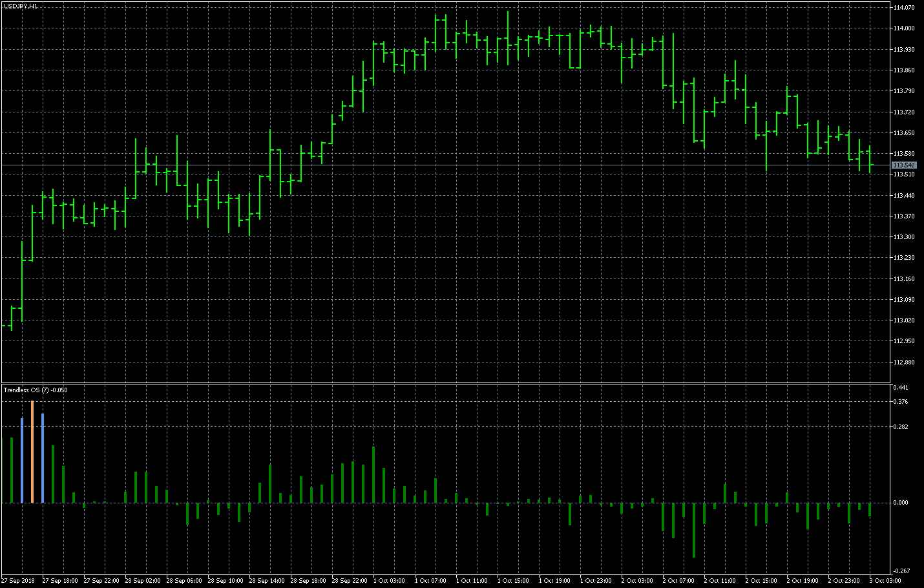The image size is (924, 588).
Task: Click the 0.441 indicator scale value
Action: (901, 388)
